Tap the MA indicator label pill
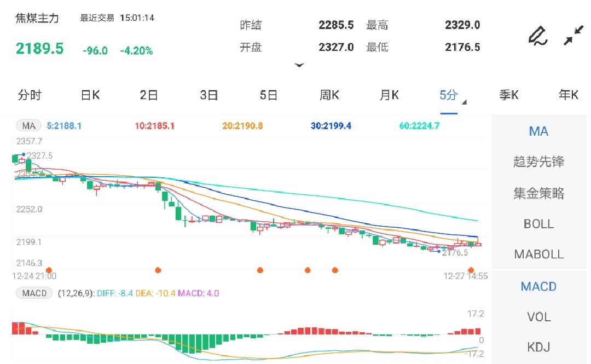Screen dimensions: 591x364 coord(28,125)
